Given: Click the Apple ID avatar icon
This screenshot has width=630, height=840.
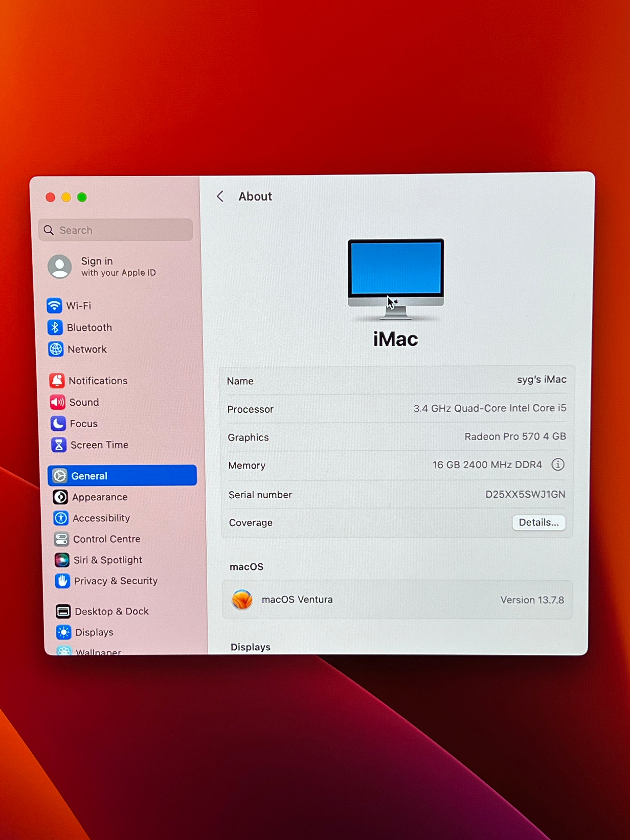Looking at the screenshot, I should coord(60,266).
